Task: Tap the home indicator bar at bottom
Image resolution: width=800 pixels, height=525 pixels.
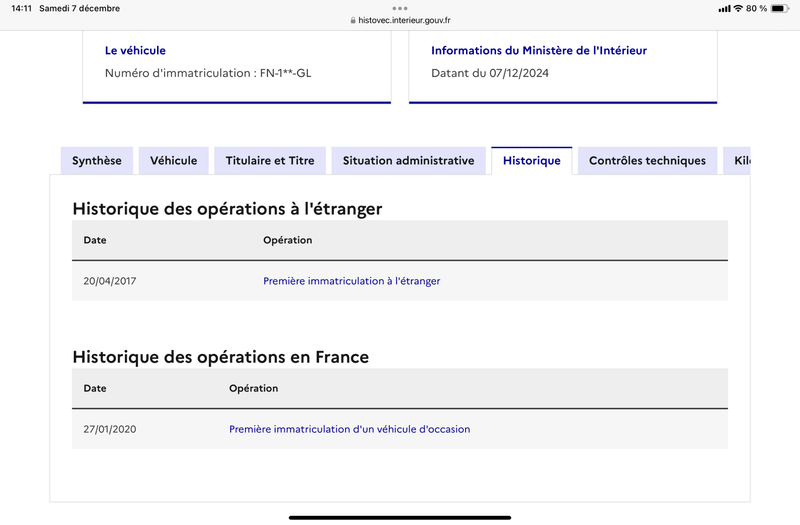Action: [400, 517]
